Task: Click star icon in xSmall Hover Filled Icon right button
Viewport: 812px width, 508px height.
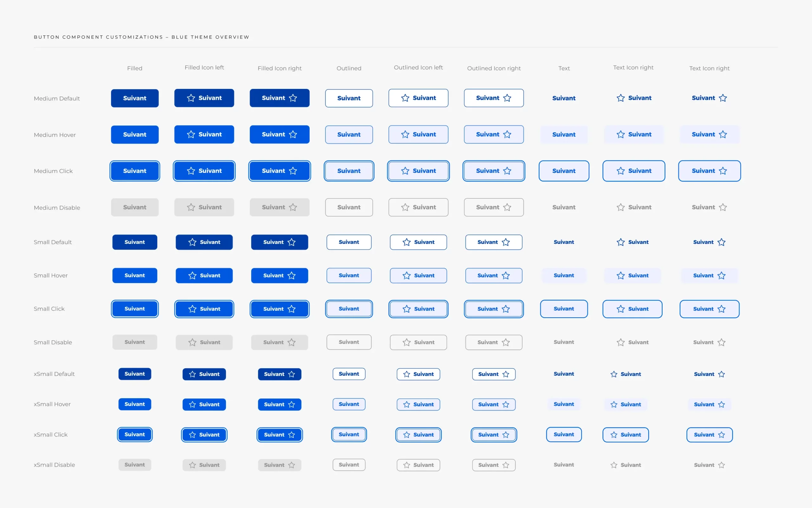Action: click(291, 404)
